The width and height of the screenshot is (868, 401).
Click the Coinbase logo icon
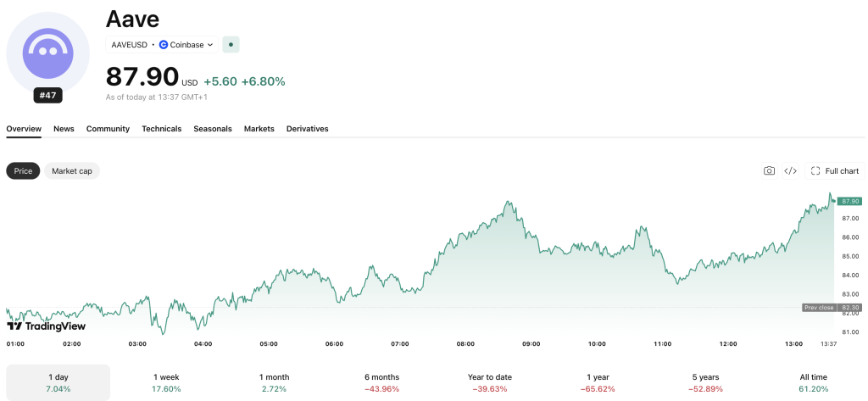tap(164, 45)
